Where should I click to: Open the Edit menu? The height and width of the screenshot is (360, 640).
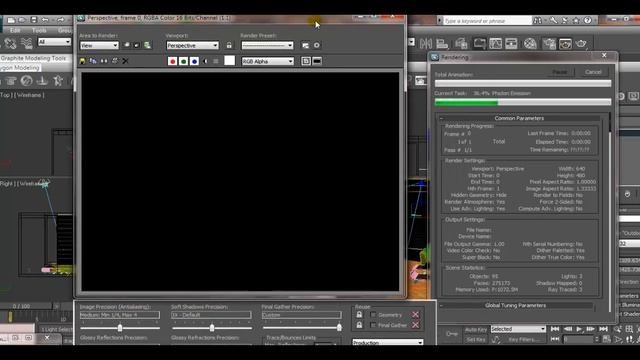15,30
